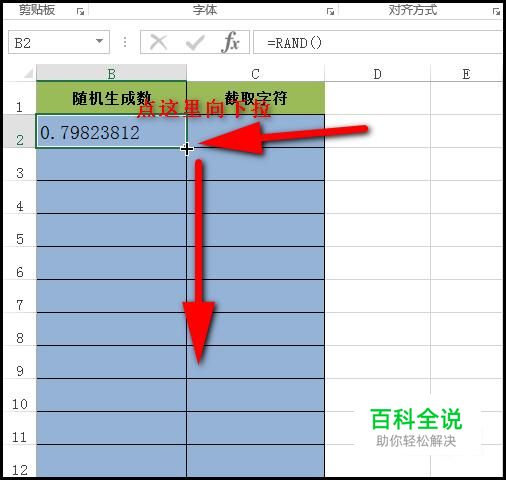Select row 3 header
Viewport: 506px width, 480px height.
tap(19, 164)
